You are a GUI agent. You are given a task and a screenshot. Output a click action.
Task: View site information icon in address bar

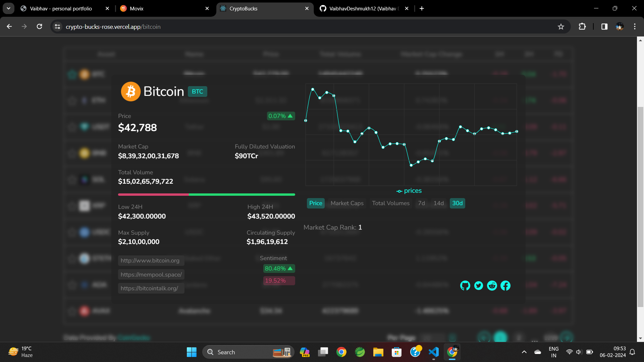(57, 26)
